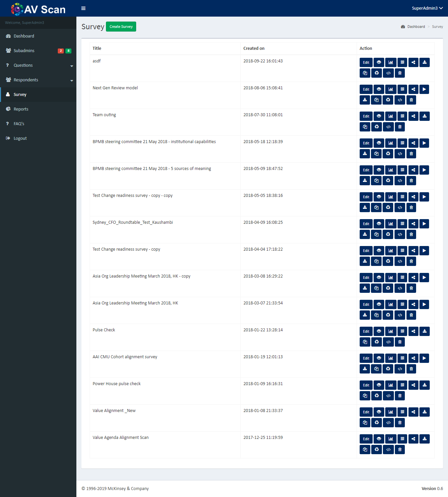Edit the Test Change readiness survey - copy - copy

tap(366, 197)
